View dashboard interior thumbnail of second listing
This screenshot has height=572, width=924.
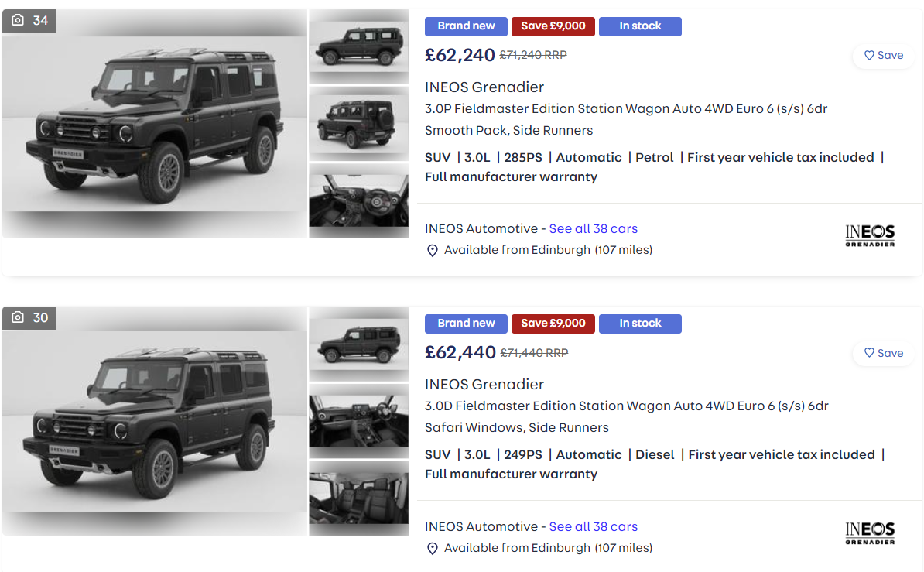pyautogui.click(x=359, y=421)
